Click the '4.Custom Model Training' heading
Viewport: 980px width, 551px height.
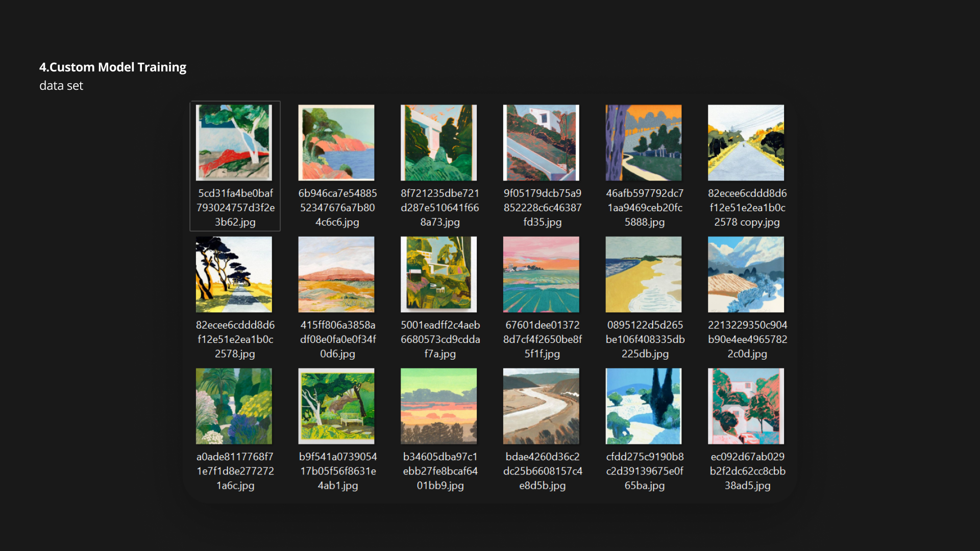pyautogui.click(x=113, y=67)
